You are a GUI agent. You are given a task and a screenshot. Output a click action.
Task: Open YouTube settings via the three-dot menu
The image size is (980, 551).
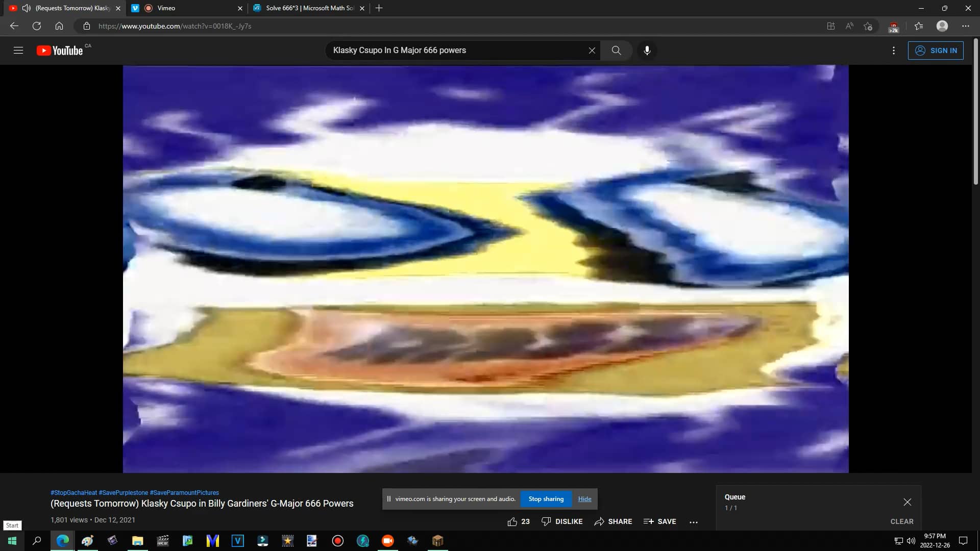893,51
